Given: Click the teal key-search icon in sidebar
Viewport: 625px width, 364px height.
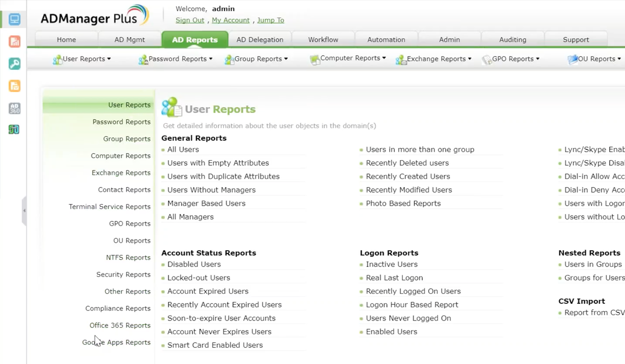Looking at the screenshot, I should pos(14,64).
